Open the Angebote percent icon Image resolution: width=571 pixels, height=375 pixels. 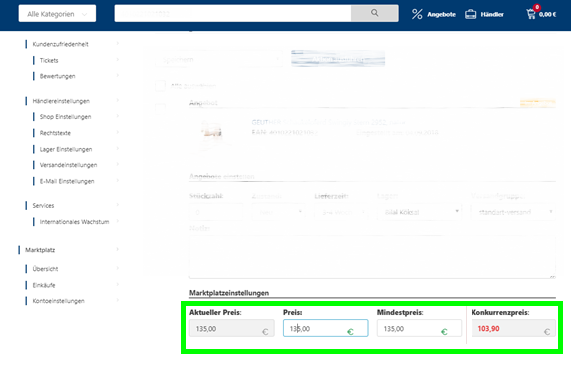(x=417, y=14)
